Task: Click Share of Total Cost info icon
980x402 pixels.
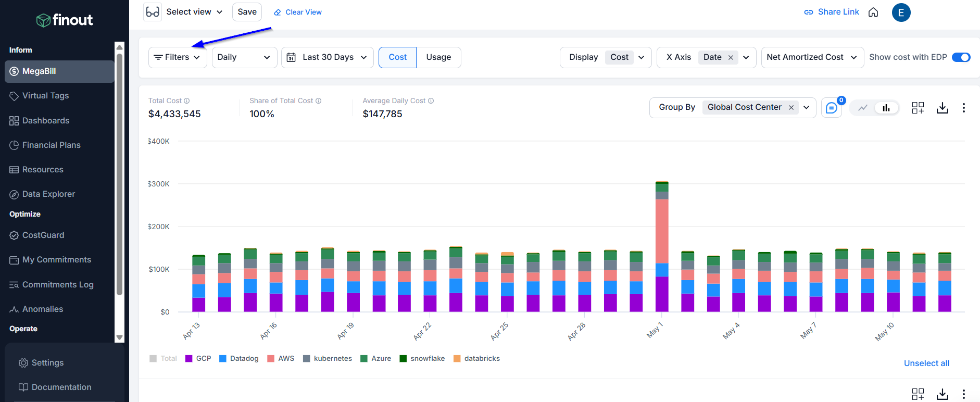Action: (319, 101)
